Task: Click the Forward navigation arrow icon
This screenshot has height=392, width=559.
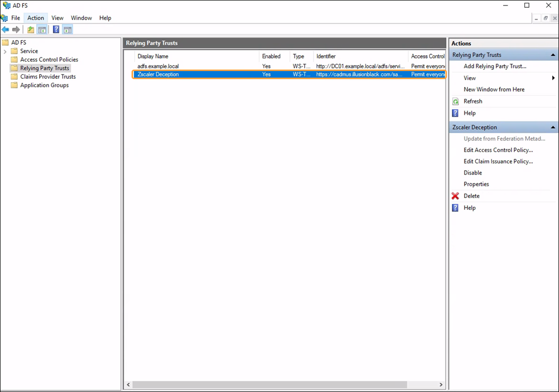Action: coord(16,30)
